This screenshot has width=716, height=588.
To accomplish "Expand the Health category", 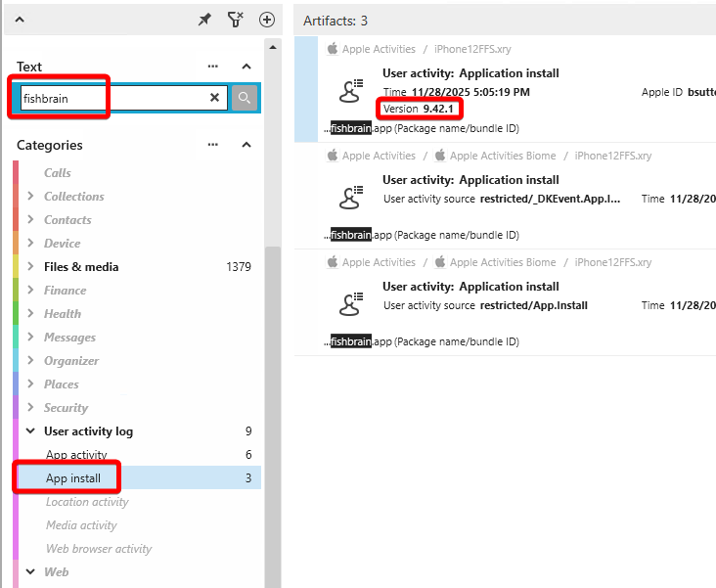I will click(30, 313).
